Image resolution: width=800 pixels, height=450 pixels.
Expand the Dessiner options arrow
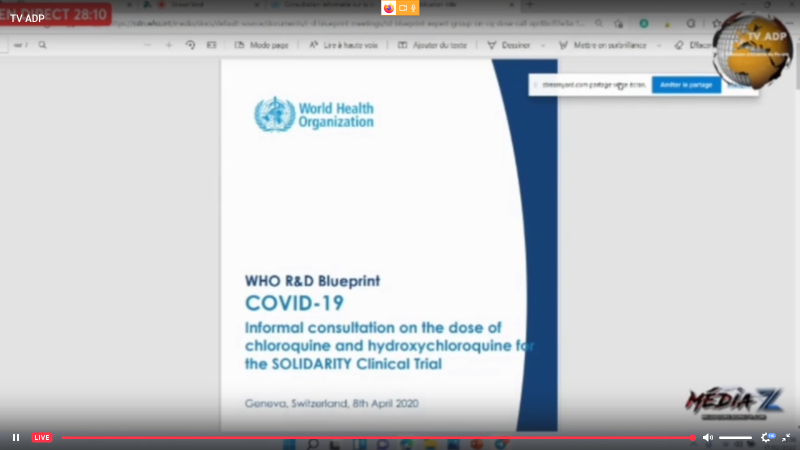[543, 45]
